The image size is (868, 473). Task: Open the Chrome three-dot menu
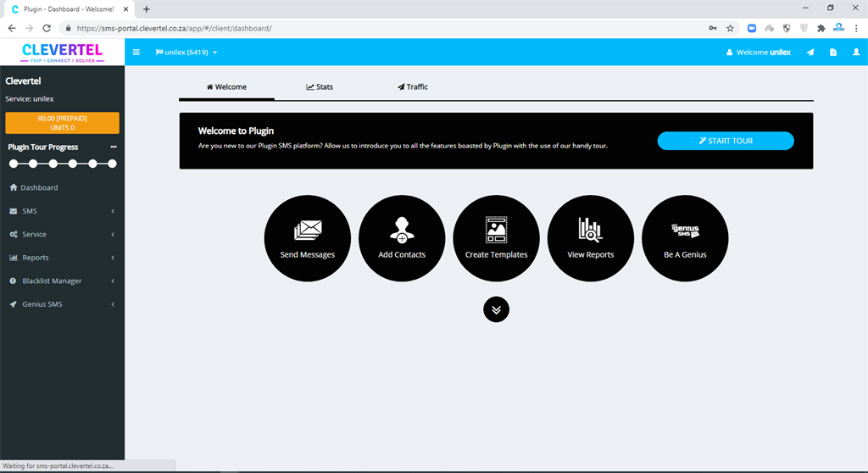point(856,28)
